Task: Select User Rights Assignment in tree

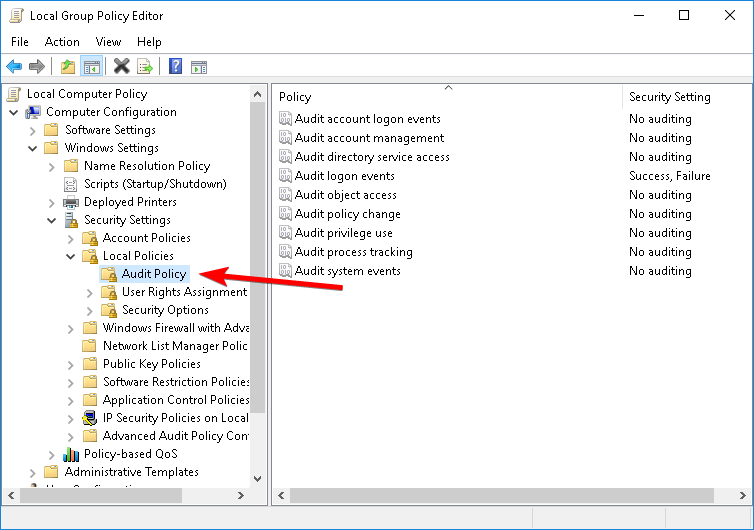Action: (x=184, y=292)
